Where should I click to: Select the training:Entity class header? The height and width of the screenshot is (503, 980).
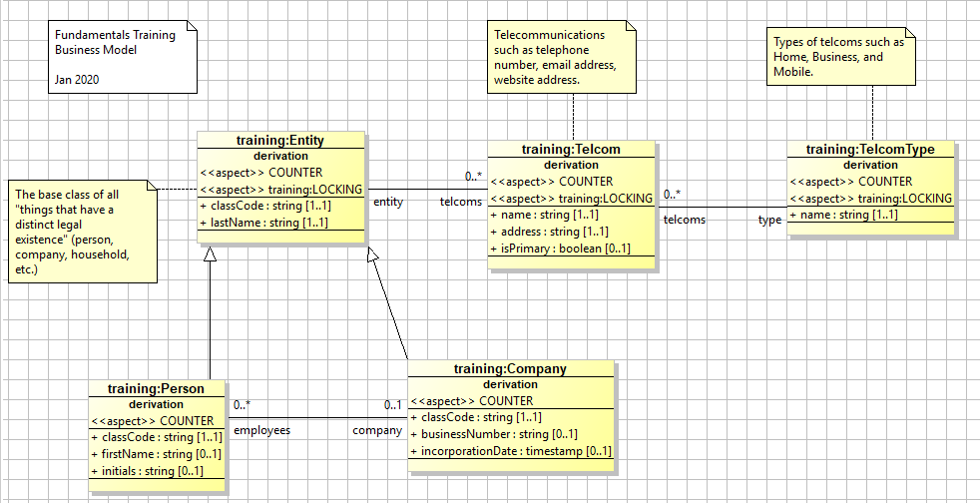coord(279,141)
